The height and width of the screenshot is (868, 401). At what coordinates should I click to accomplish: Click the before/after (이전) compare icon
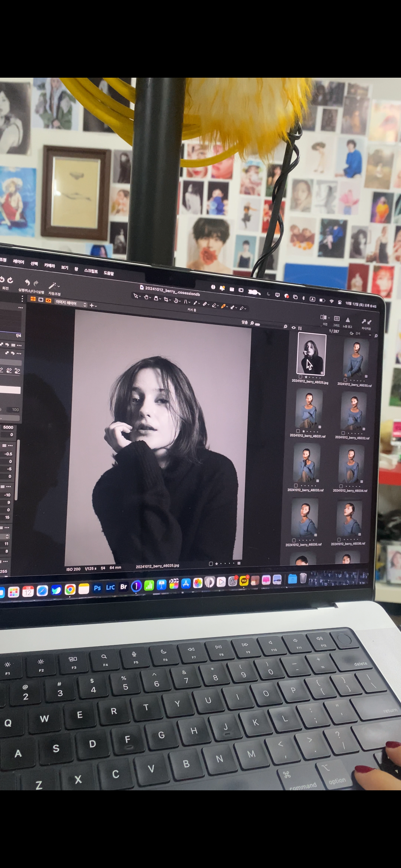[x=324, y=317]
